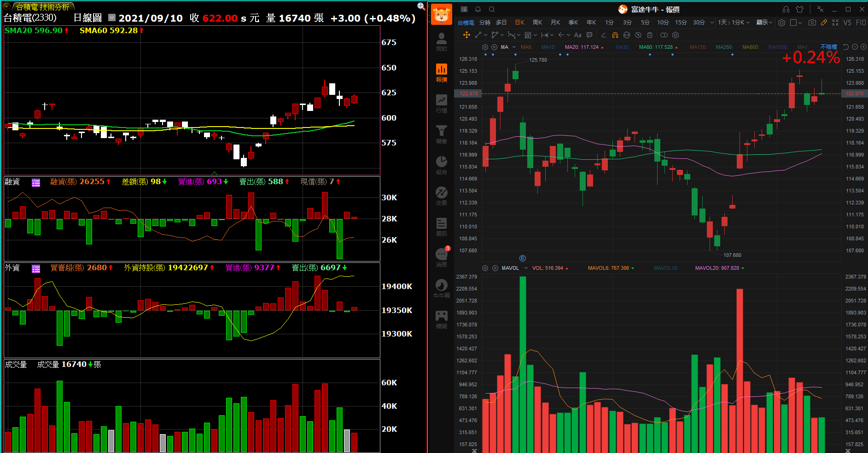Switch to 日K timeframe tab
The image size is (868, 453).
click(x=519, y=23)
